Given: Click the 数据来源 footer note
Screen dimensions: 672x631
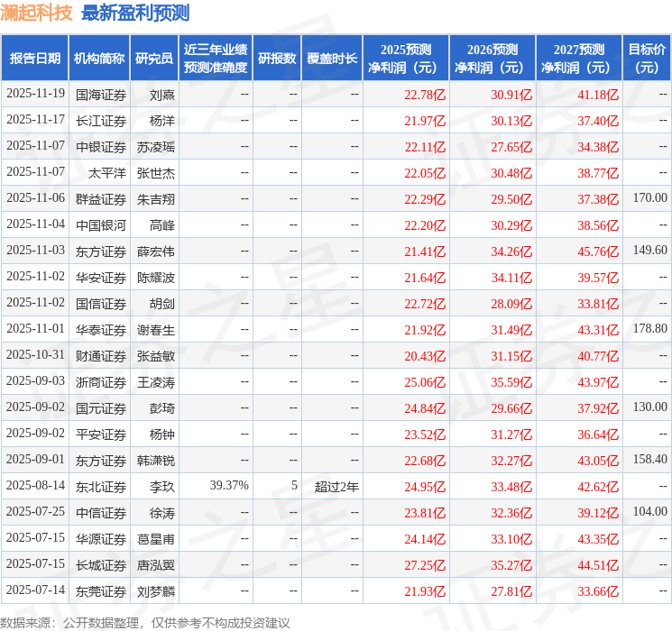Looking at the screenshot, I should [x=145, y=623].
